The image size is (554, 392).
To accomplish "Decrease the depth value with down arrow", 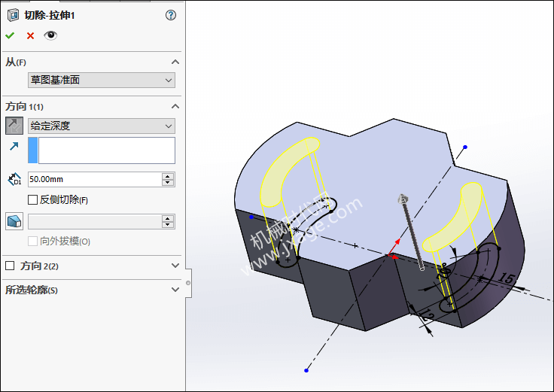I will tap(168, 183).
